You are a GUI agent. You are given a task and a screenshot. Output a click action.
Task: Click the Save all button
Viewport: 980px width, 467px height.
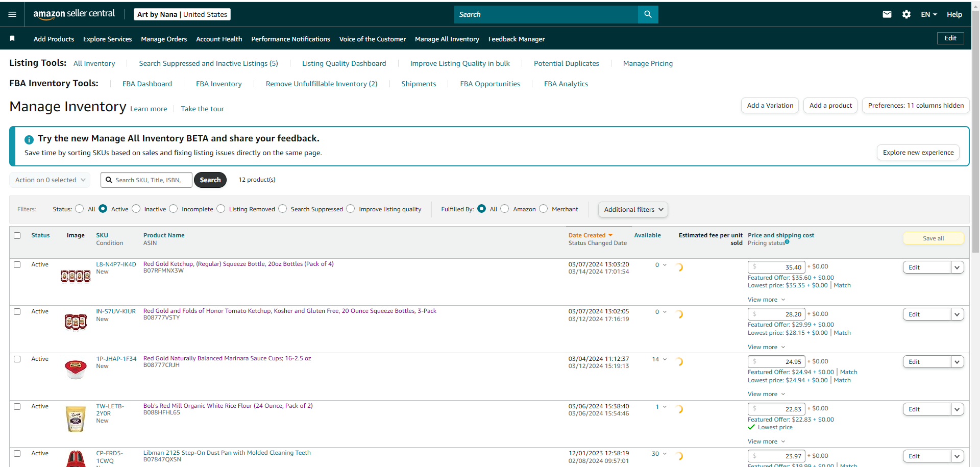pos(934,238)
